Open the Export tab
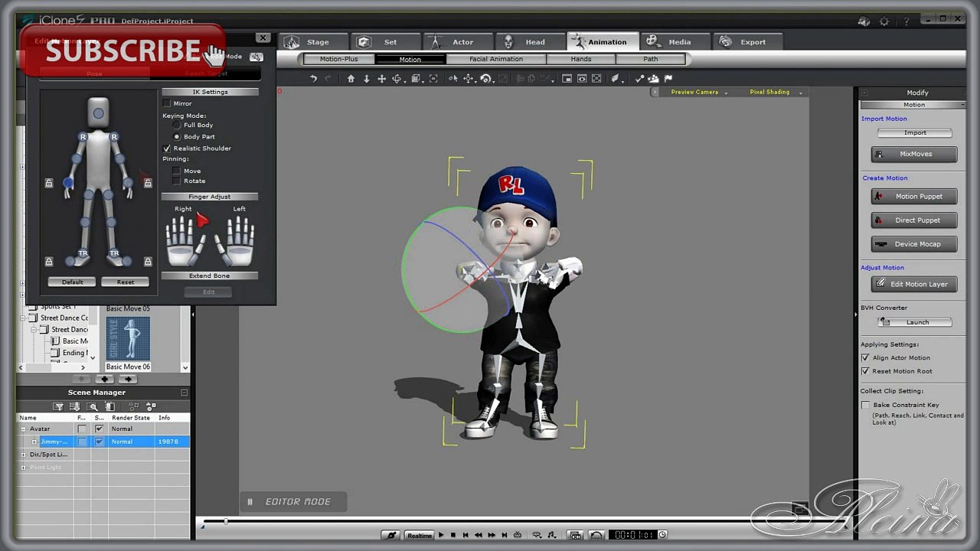 [748, 42]
